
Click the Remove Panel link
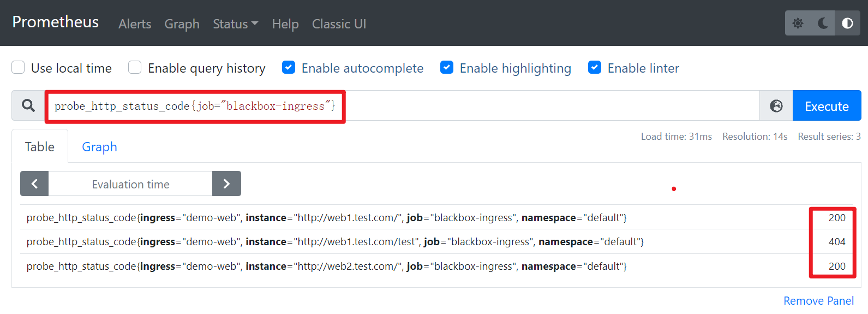(x=818, y=301)
